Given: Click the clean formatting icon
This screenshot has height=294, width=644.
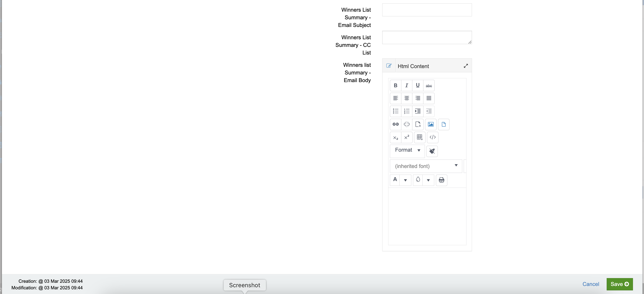Looking at the screenshot, I should [x=432, y=151].
